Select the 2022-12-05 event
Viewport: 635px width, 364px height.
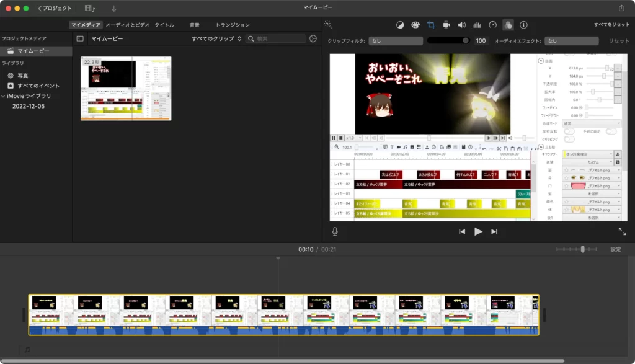coord(29,106)
